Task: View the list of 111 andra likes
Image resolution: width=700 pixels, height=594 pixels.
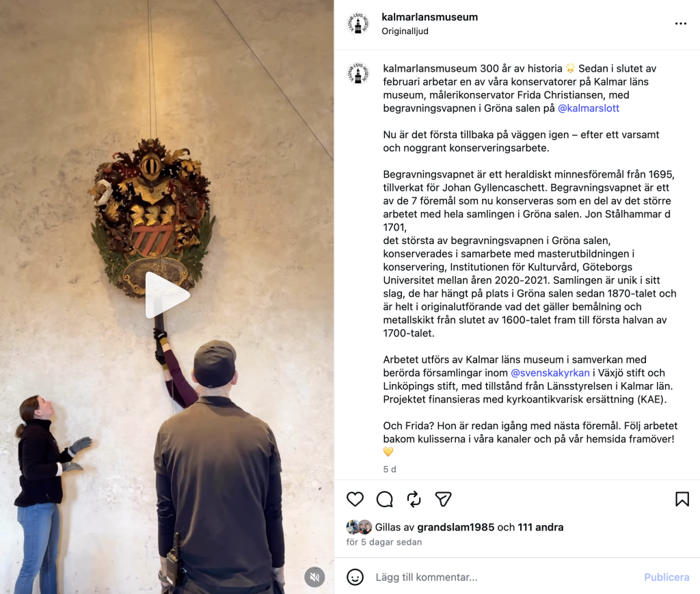Action: point(540,527)
